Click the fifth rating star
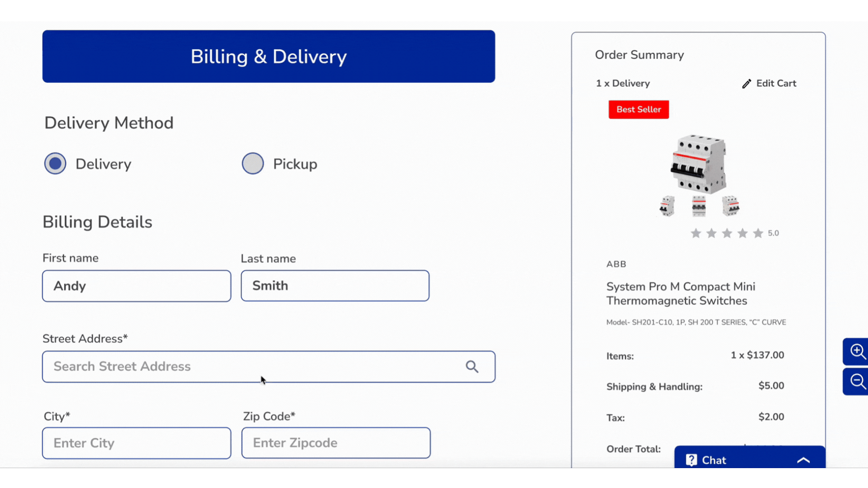The width and height of the screenshot is (868, 488). coord(758,233)
